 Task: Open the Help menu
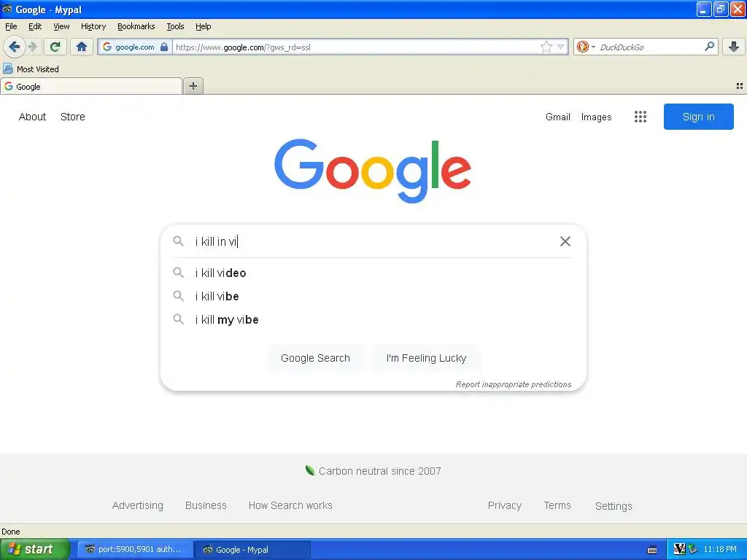point(204,26)
